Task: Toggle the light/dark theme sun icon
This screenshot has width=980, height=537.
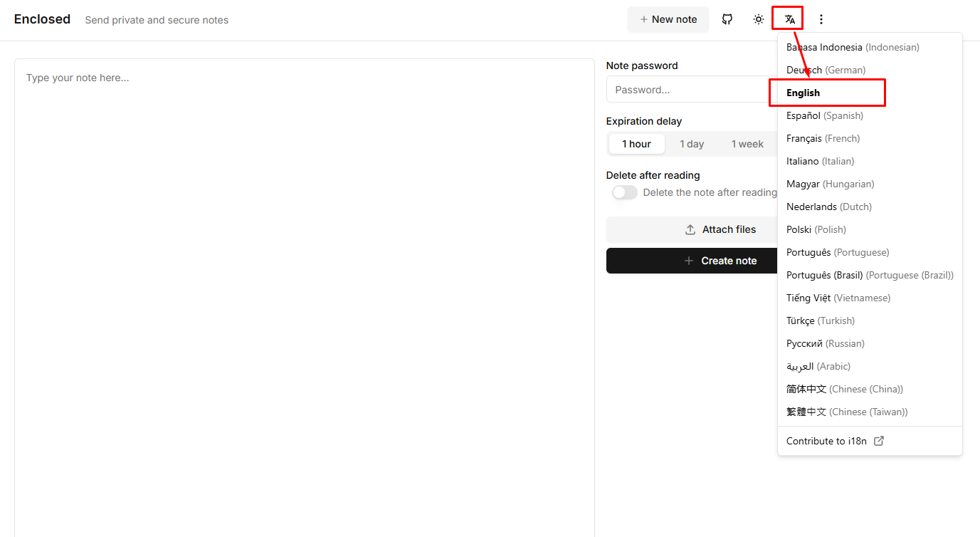Action: (759, 19)
